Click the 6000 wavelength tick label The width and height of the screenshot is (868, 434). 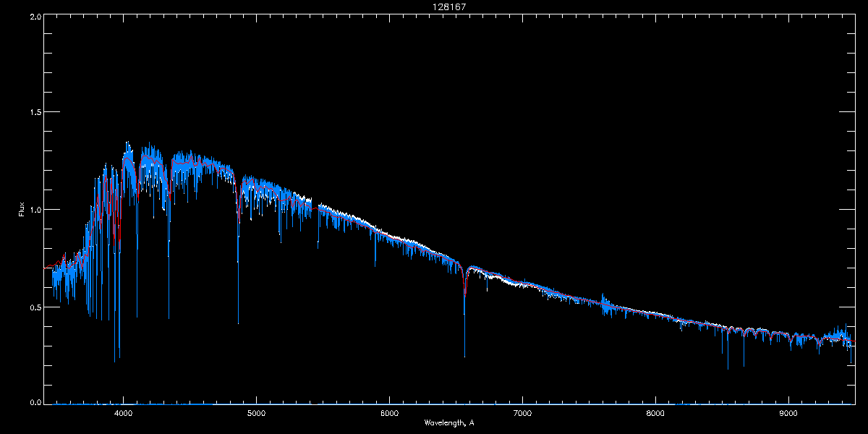[389, 413]
